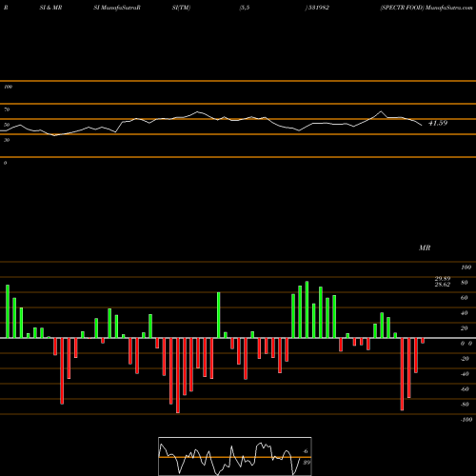Click the RSI axis label 100
This screenshot has height=476, width=476.
point(8,87)
